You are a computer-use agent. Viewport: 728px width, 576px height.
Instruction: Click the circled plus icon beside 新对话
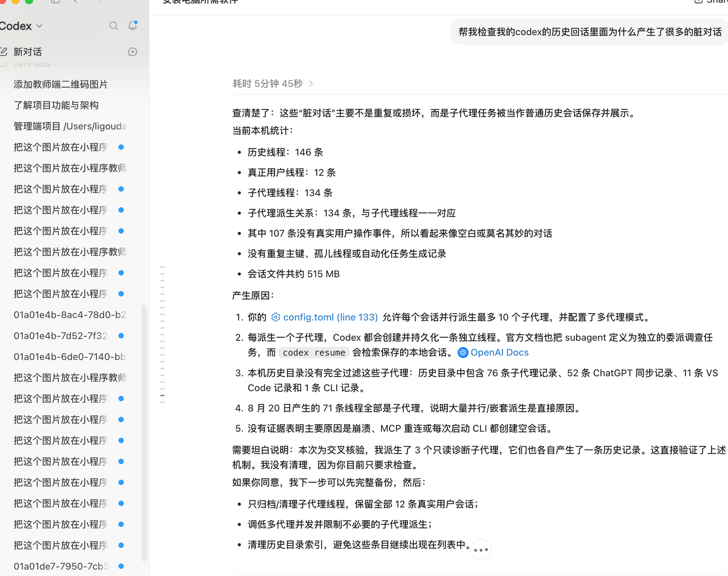pyautogui.click(x=132, y=52)
